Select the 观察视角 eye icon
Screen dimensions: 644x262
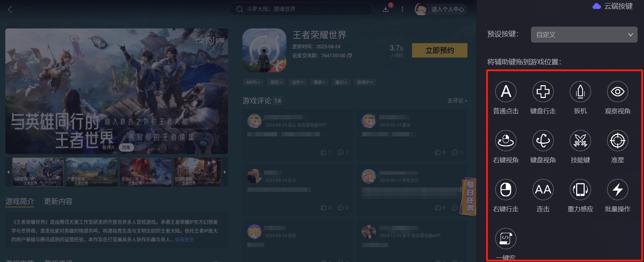point(617,92)
